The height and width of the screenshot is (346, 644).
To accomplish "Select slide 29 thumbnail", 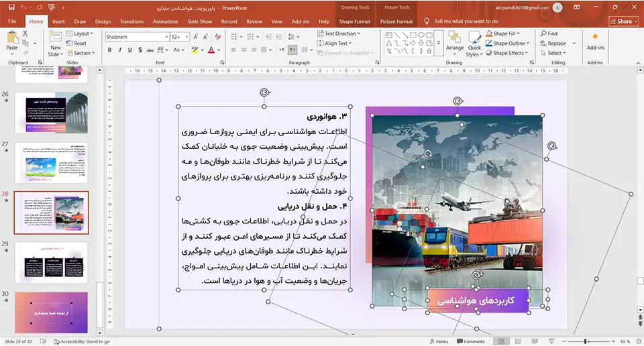I will coord(52,263).
